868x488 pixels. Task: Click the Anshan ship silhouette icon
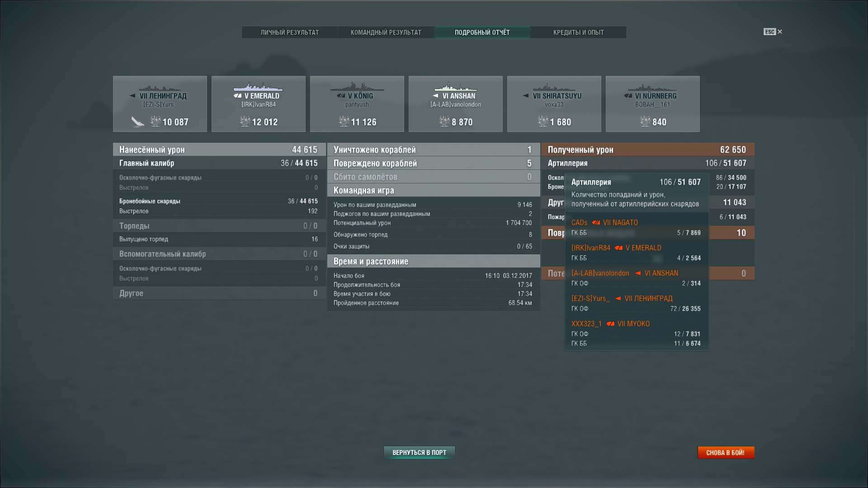pos(455,87)
